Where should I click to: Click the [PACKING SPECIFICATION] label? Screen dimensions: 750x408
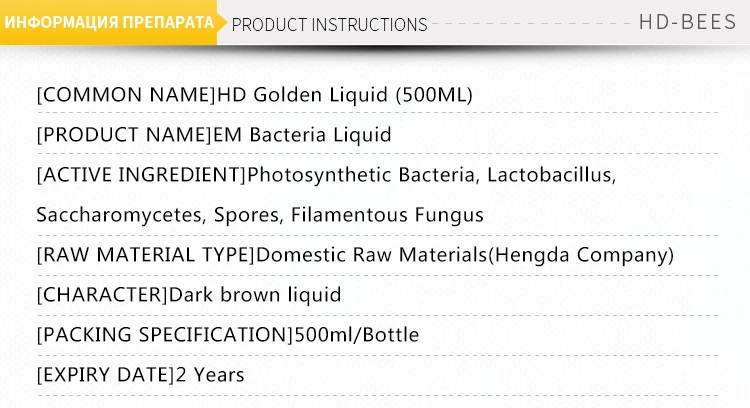tap(161, 335)
